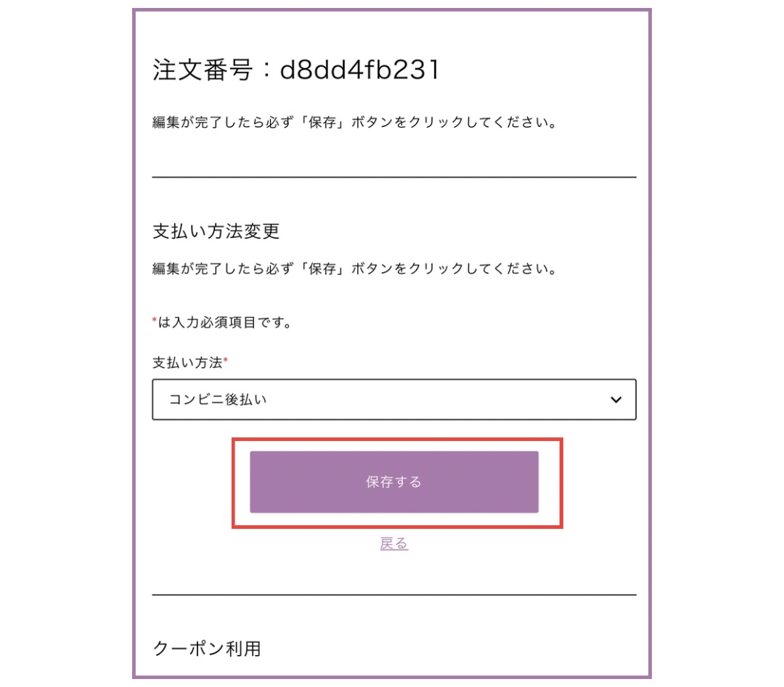Viewport: 784px width, 687px height.
Task: Click the divider line above クーポン利用
Action: tap(393, 595)
